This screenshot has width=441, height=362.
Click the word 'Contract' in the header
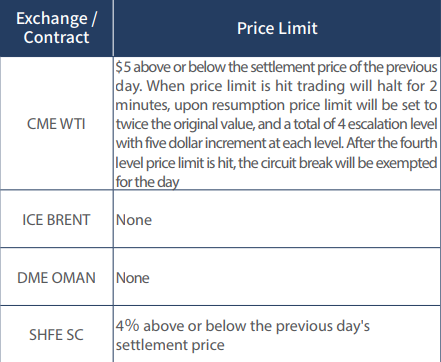[x=56, y=37]
